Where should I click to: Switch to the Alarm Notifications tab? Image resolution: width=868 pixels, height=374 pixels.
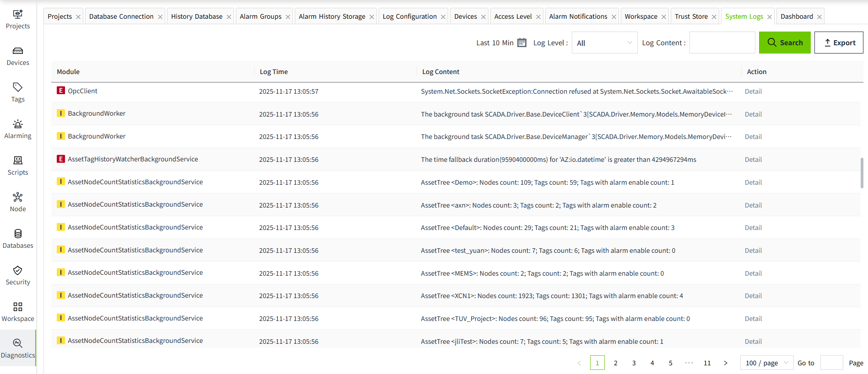click(578, 16)
